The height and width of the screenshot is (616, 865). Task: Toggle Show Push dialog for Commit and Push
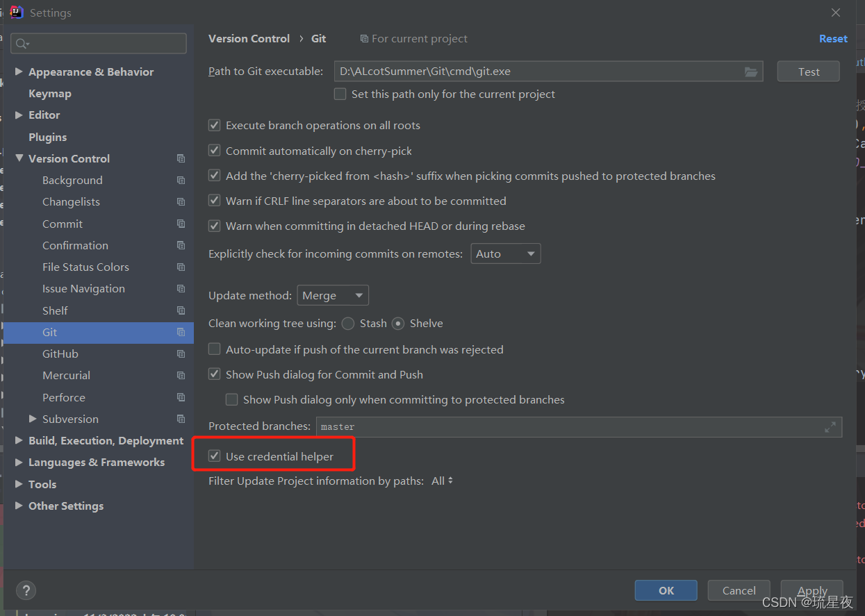coord(214,374)
